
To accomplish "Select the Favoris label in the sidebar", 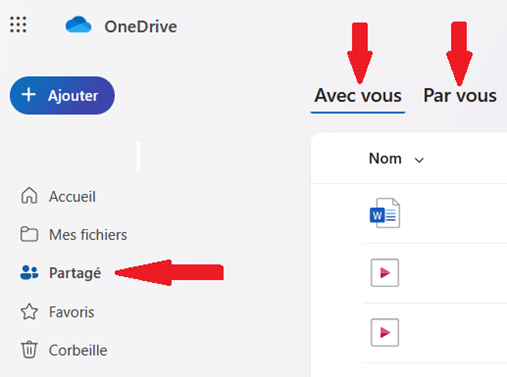I will pyautogui.click(x=72, y=312).
